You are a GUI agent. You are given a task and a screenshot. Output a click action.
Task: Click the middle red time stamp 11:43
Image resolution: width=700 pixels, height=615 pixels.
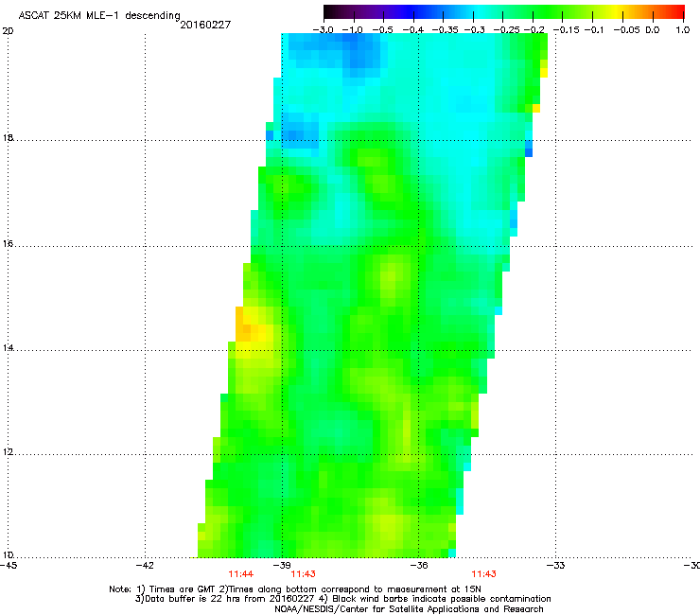[303, 574]
